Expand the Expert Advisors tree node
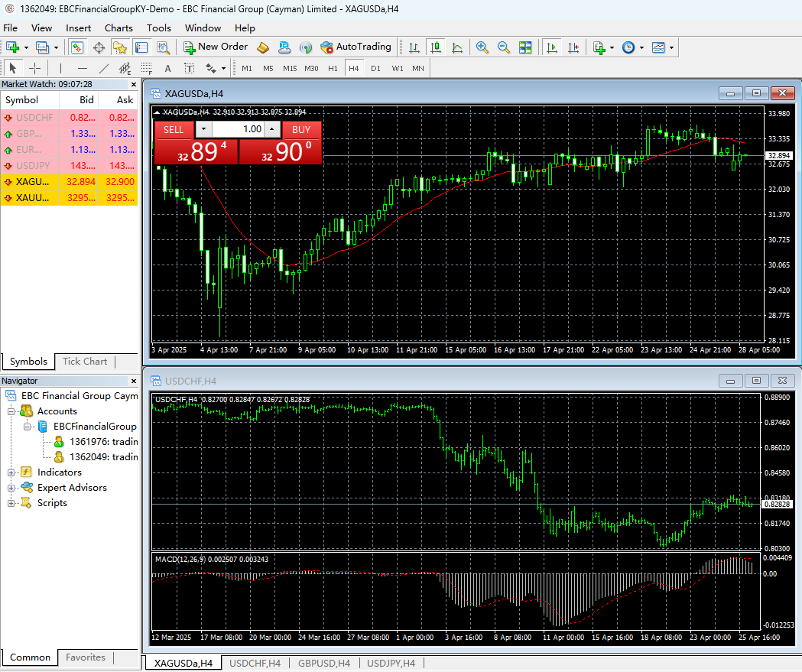Viewport: 802px width, 672px height. coord(11,488)
